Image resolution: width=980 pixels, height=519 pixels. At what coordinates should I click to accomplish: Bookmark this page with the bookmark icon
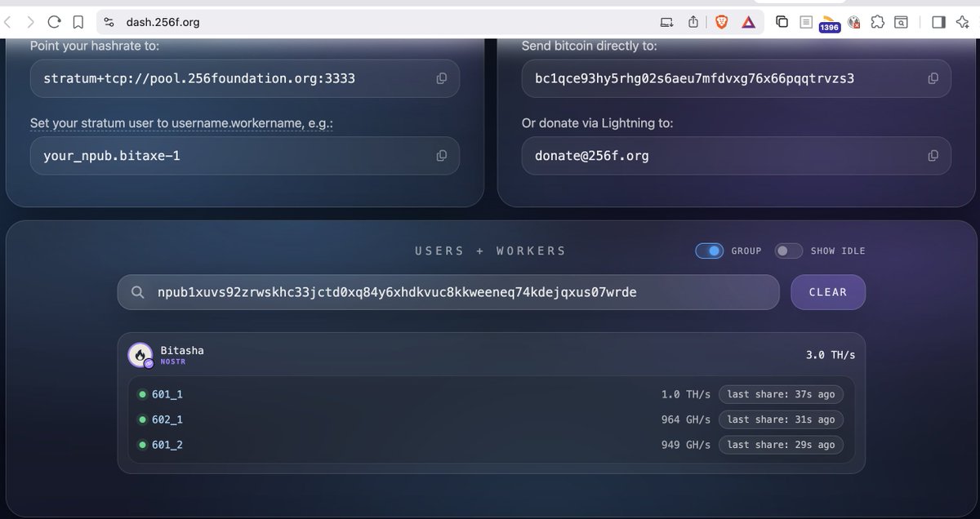point(78,22)
